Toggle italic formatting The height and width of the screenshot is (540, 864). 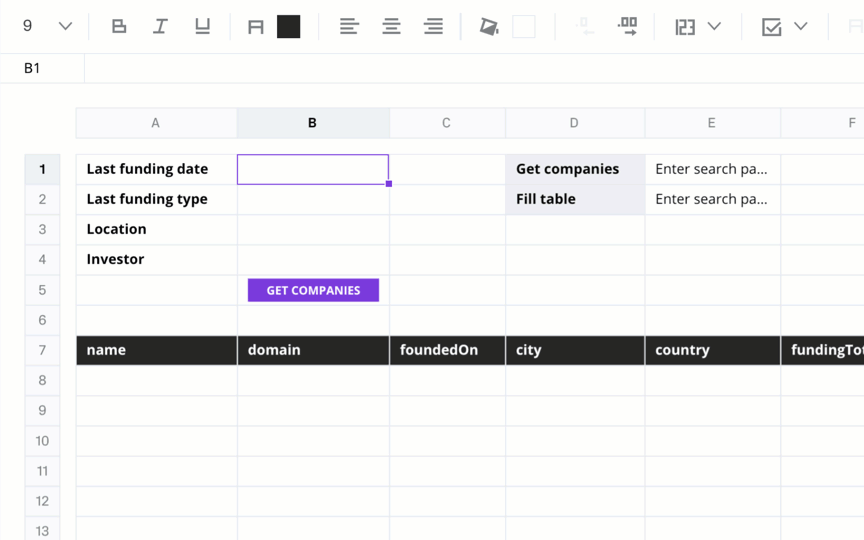(x=160, y=26)
